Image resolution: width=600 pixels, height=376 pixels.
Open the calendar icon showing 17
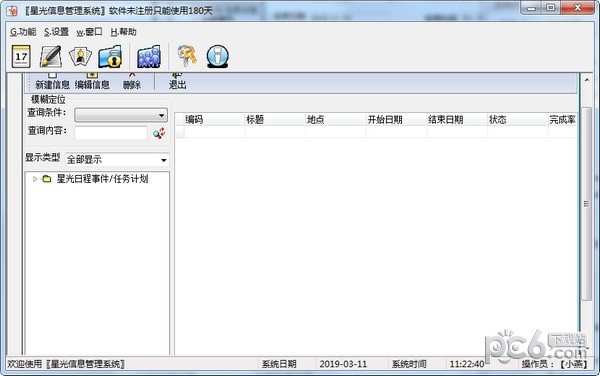coord(21,56)
